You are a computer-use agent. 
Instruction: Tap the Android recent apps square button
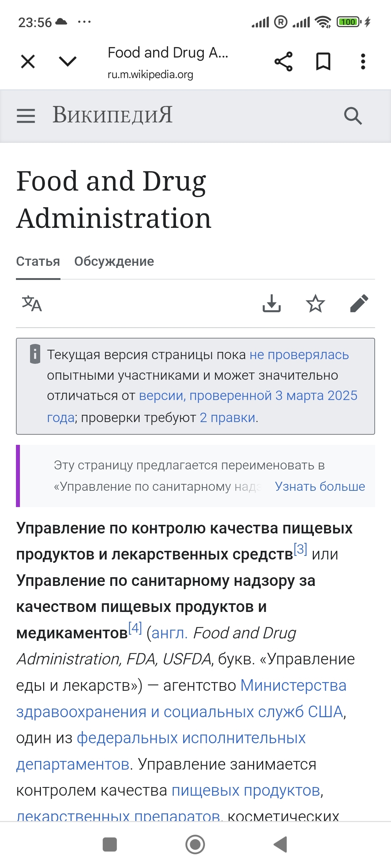coord(110,844)
